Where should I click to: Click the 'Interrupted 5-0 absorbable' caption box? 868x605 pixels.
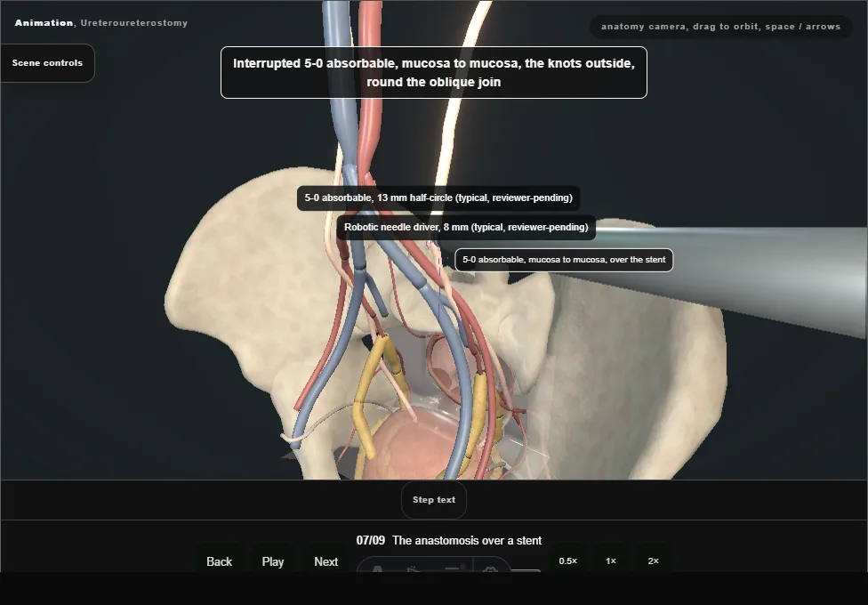[434, 73]
